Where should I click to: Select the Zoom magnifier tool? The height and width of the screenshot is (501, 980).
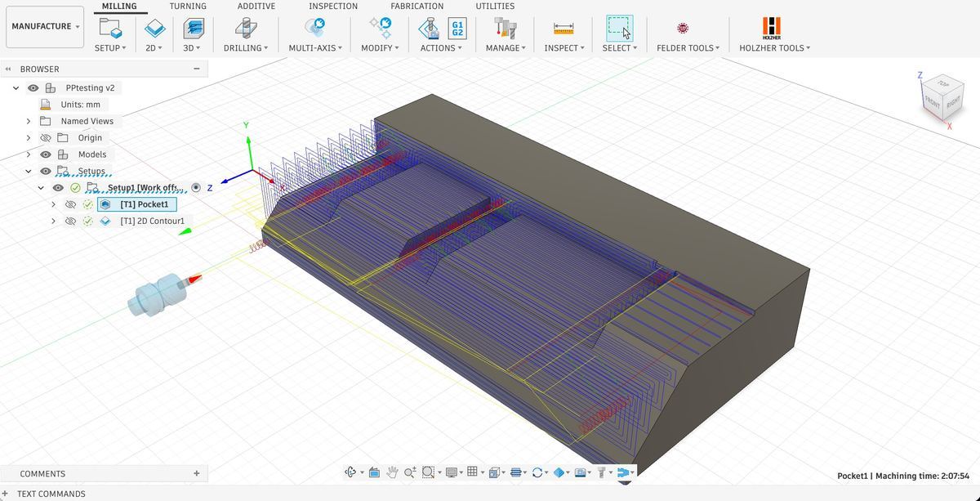click(x=409, y=472)
